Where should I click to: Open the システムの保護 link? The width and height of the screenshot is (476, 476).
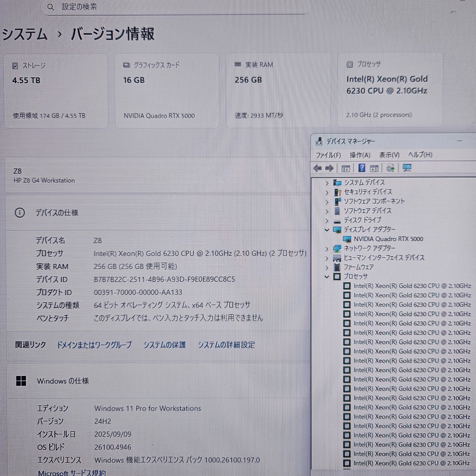coord(165,345)
